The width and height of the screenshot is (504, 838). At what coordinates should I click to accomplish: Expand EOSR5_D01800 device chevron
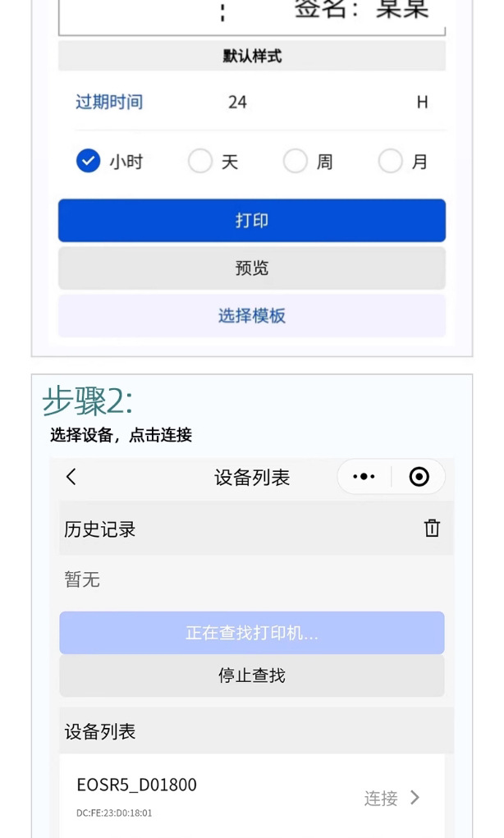pyautogui.click(x=415, y=797)
